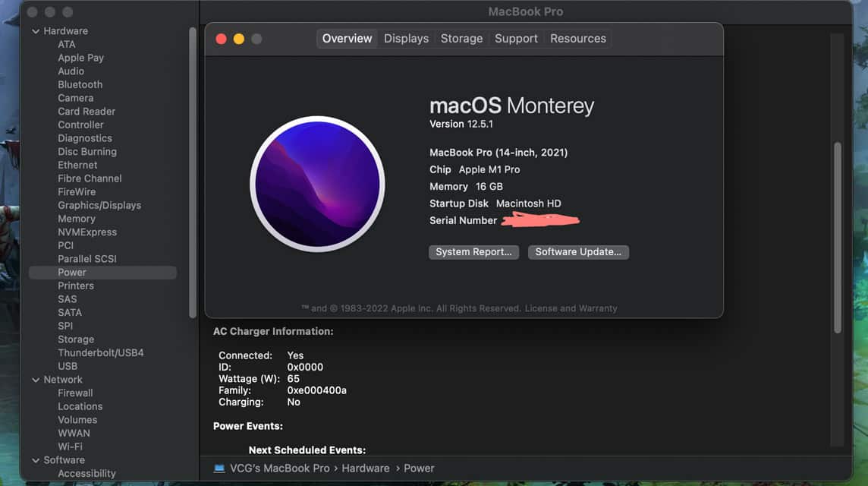Click the Software Update button

578,252
